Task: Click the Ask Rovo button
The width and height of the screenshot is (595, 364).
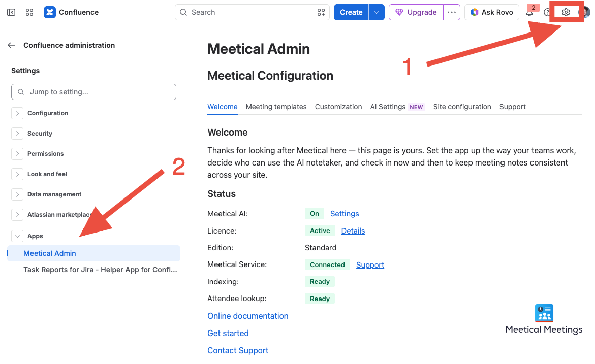Action: (x=492, y=12)
